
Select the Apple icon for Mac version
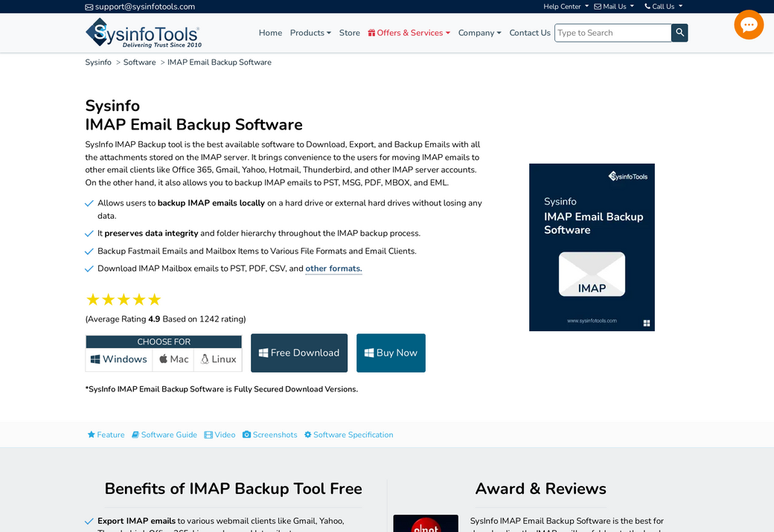tap(163, 358)
